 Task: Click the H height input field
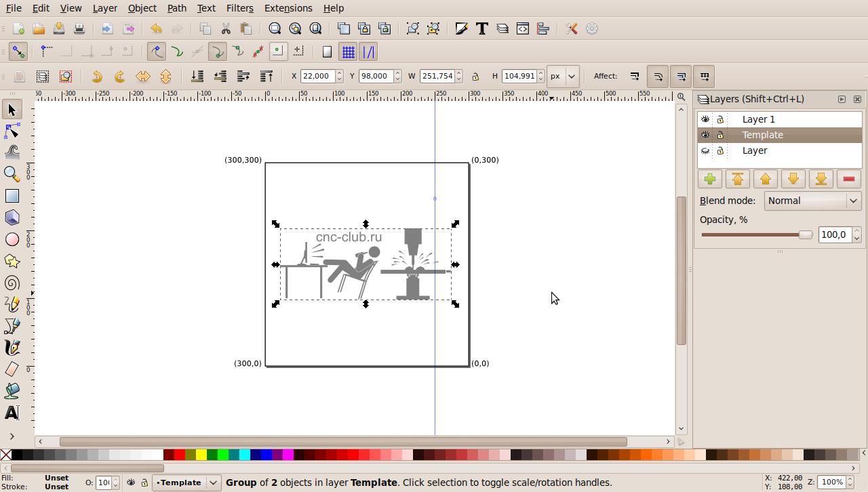[x=519, y=76]
